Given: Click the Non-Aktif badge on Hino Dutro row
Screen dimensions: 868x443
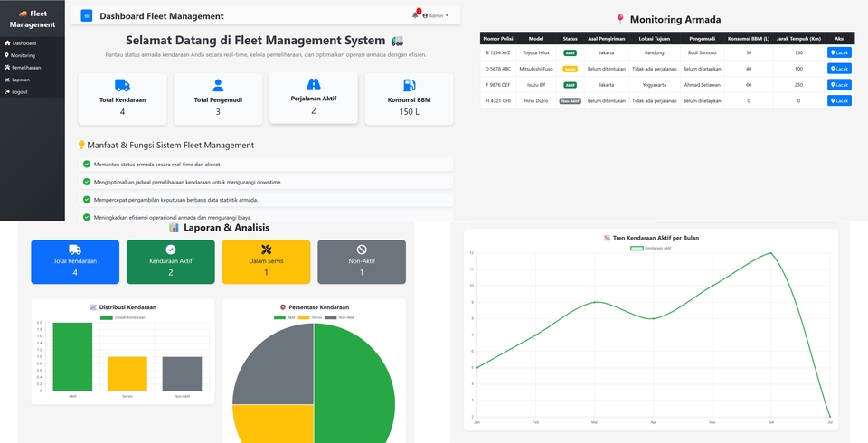Looking at the screenshot, I should (x=571, y=101).
